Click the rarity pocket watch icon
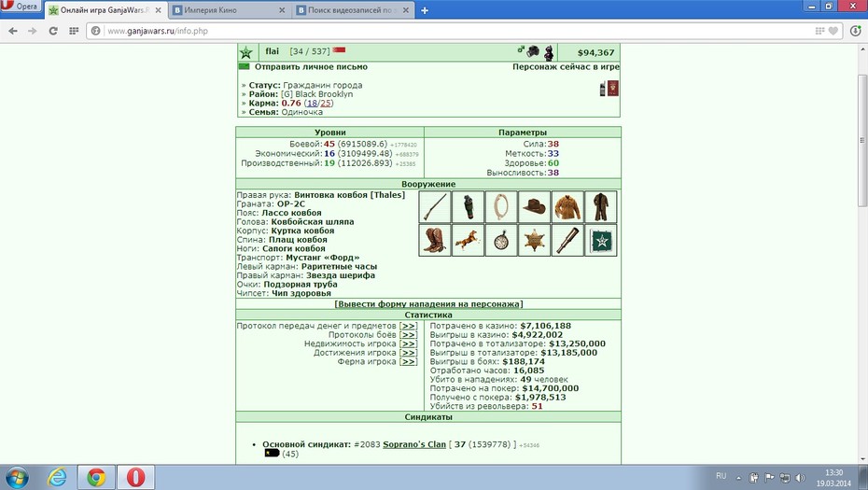The width and height of the screenshot is (868, 490). tap(501, 240)
